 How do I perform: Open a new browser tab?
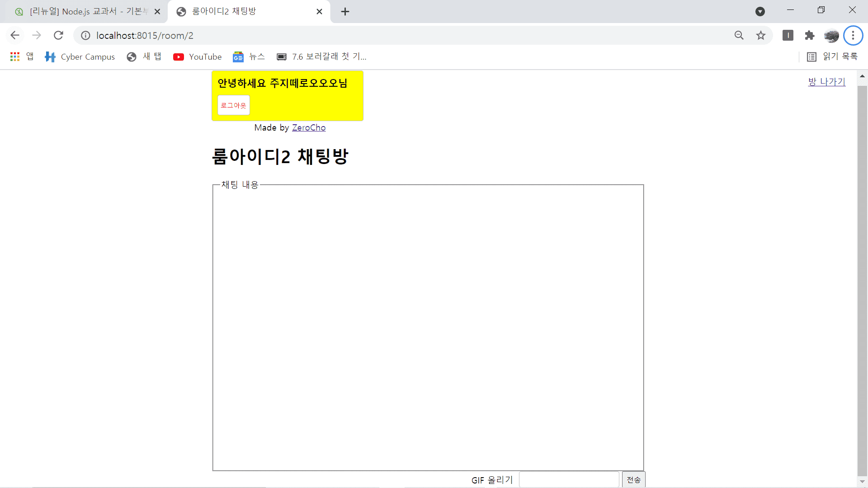click(x=345, y=11)
